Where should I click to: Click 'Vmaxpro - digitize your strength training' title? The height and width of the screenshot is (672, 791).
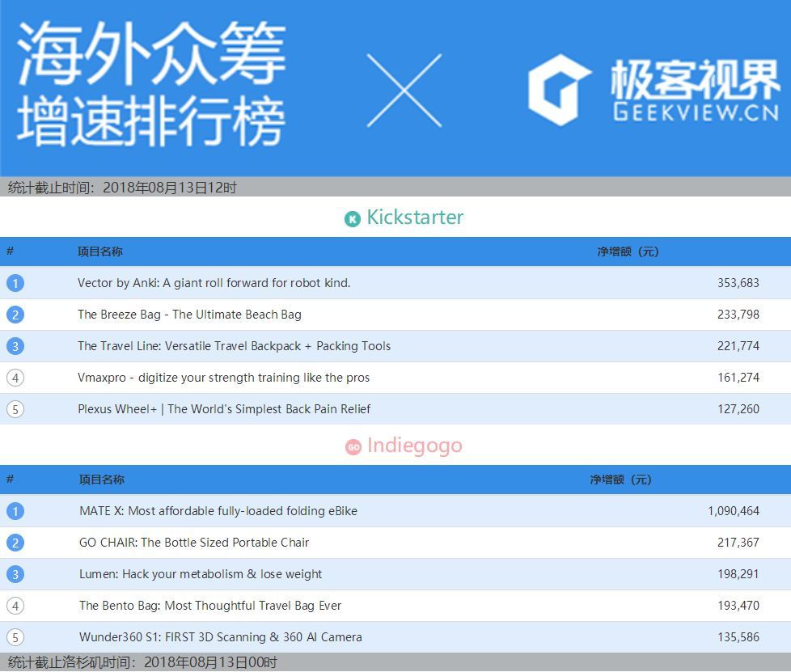[223, 378]
